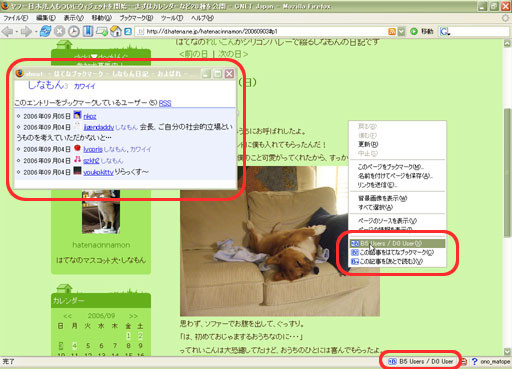Click the jkondo username link in the popup
Screen dimensions: 512x369
(99, 127)
